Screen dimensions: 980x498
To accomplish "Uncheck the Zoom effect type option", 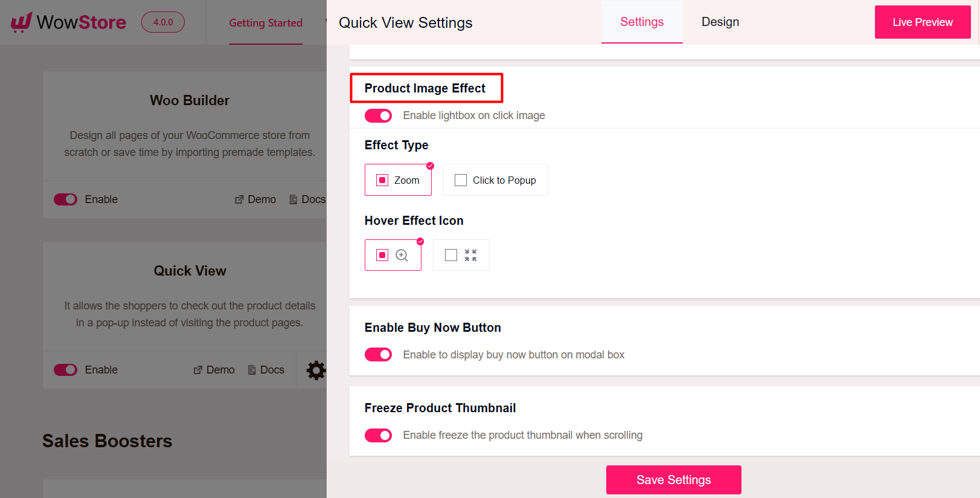I will pyautogui.click(x=398, y=179).
